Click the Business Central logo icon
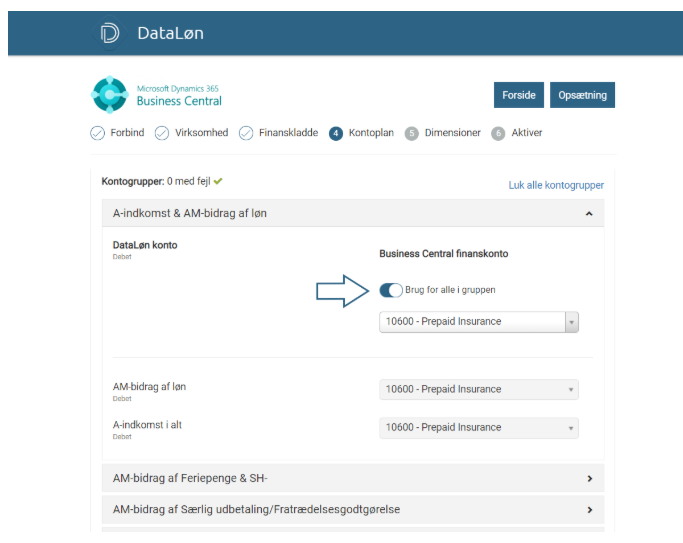This screenshot has width=683, height=543. 110,95
